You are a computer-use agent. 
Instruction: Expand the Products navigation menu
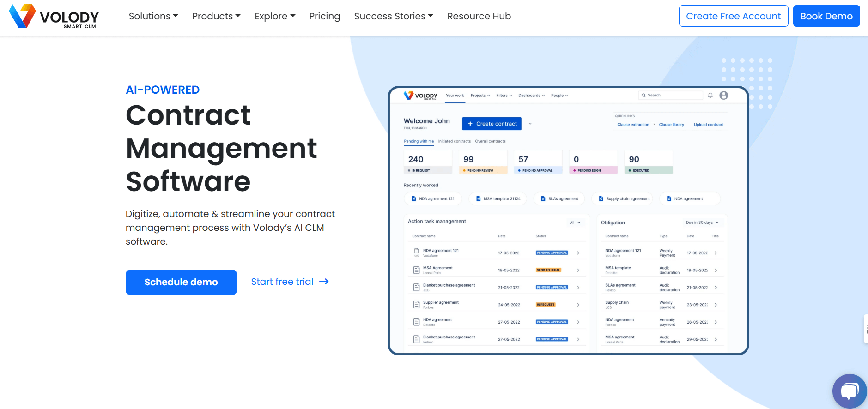point(216,16)
